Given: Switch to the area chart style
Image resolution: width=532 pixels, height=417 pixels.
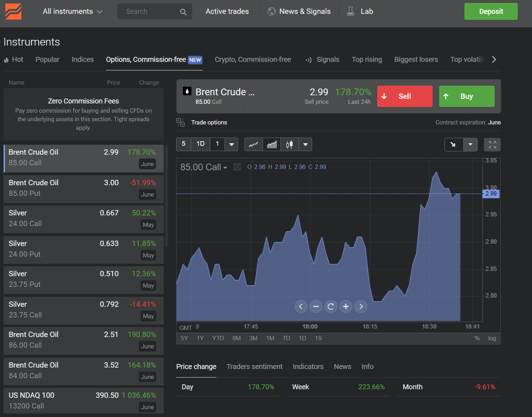Looking at the screenshot, I should (x=272, y=144).
